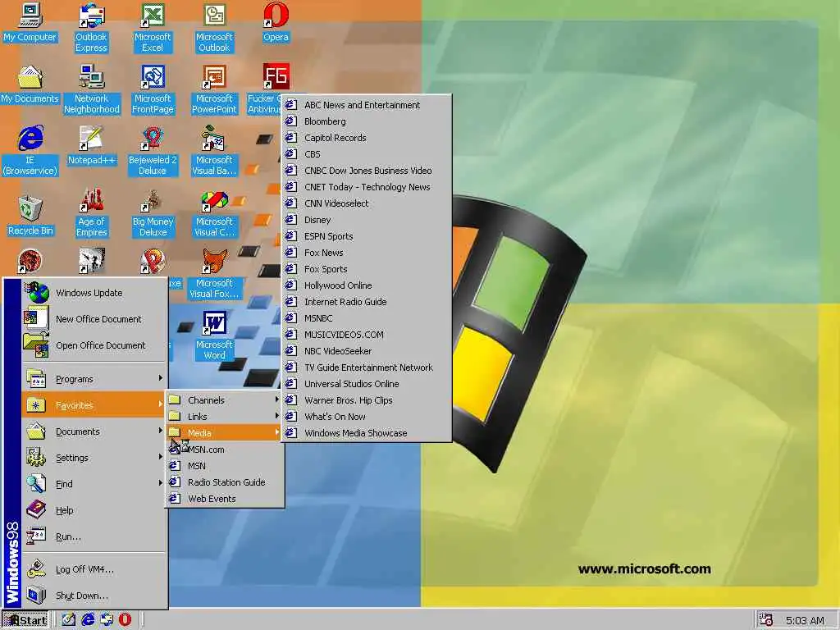840x630 pixels.
Task: Expand the Channels favorites folder
Action: click(225, 400)
